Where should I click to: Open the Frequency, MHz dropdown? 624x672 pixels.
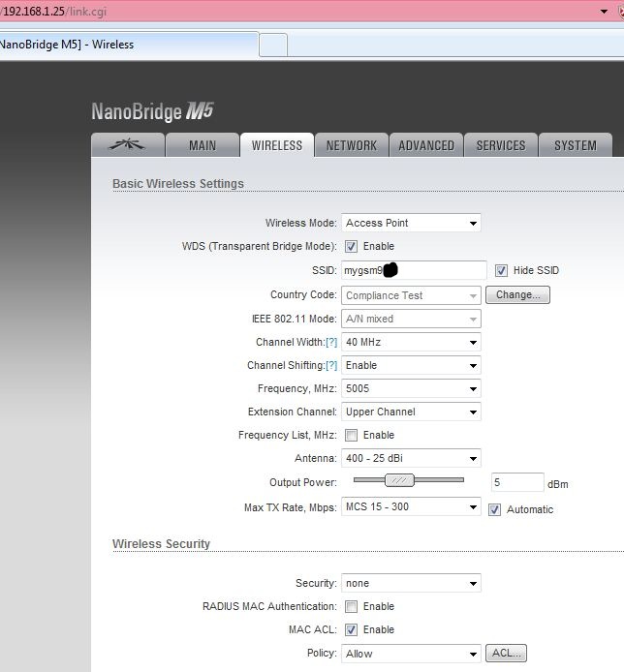click(411, 388)
